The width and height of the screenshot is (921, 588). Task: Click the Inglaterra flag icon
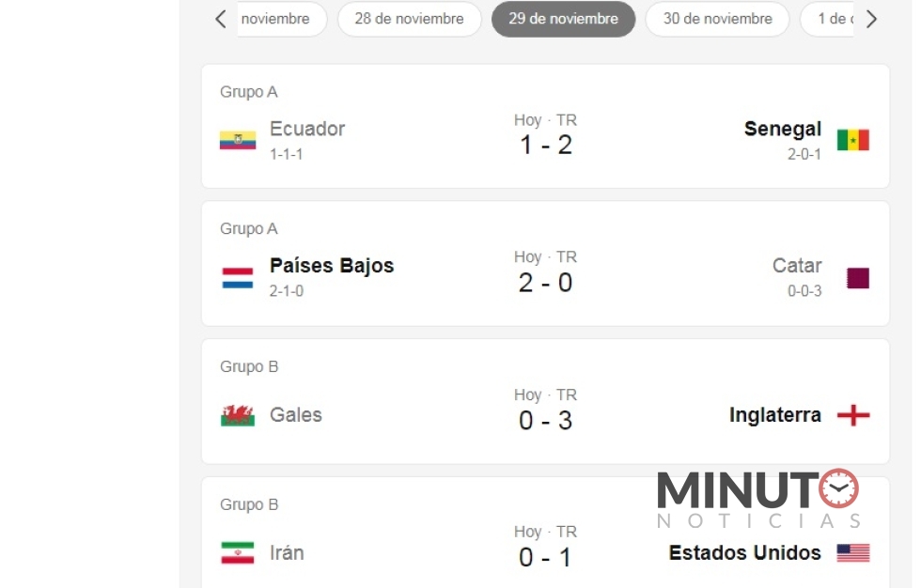tap(853, 415)
